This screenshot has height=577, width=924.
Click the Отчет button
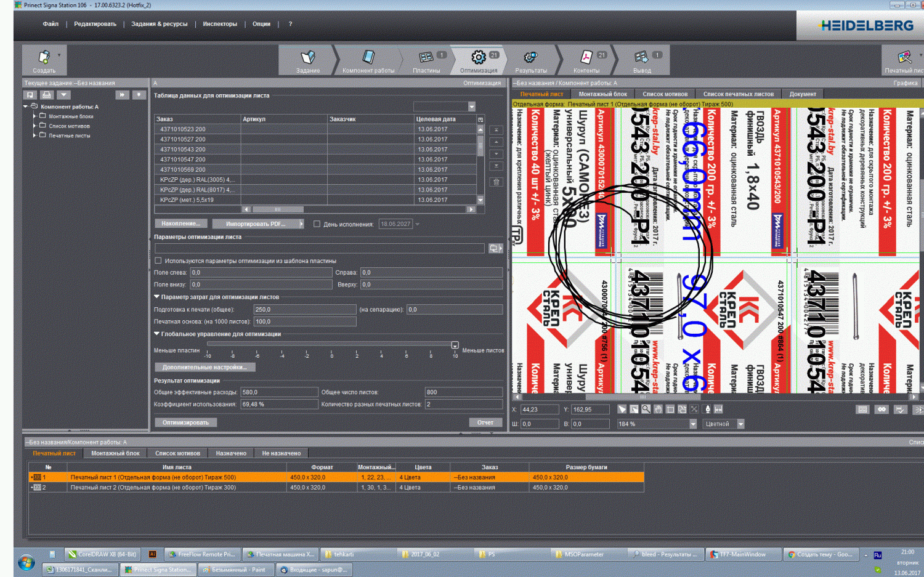pos(485,422)
